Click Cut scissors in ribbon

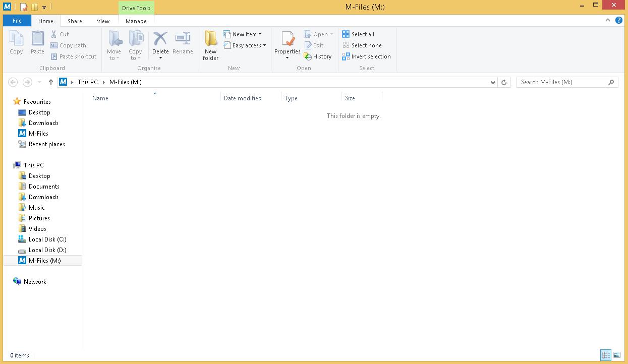click(x=60, y=34)
